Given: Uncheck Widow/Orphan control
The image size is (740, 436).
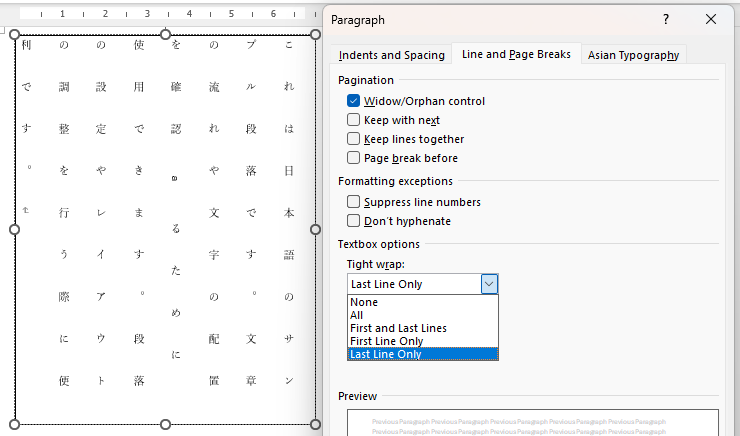Looking at the screenshot, I should click(354, 101).
